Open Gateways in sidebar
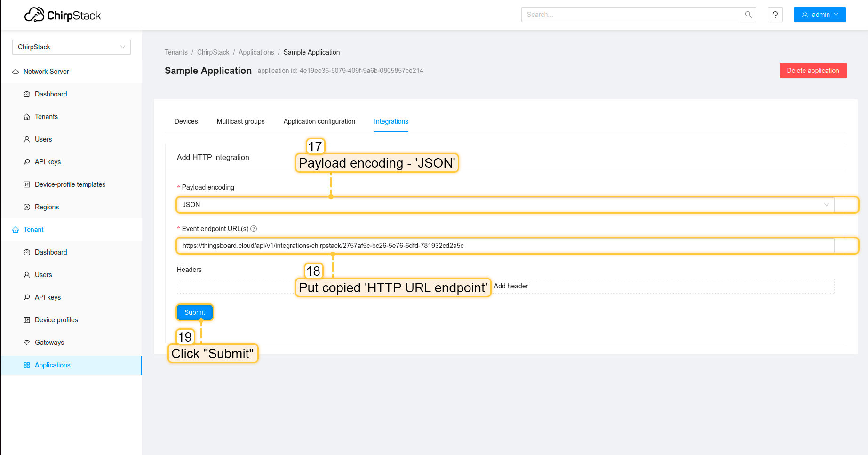The width and height of the screenshot is (868, 455). point(49,343)
